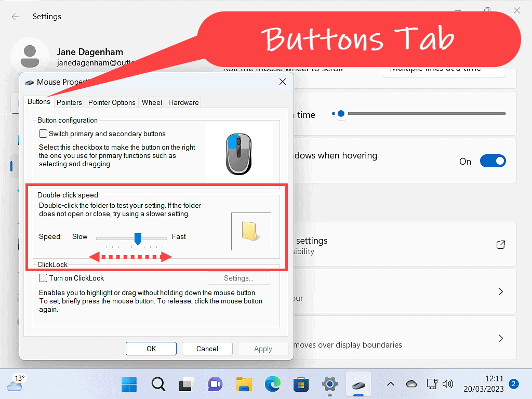Click the double-click speed slider handle
Viewport: 532px width, 399px height.
click(138, 238)
